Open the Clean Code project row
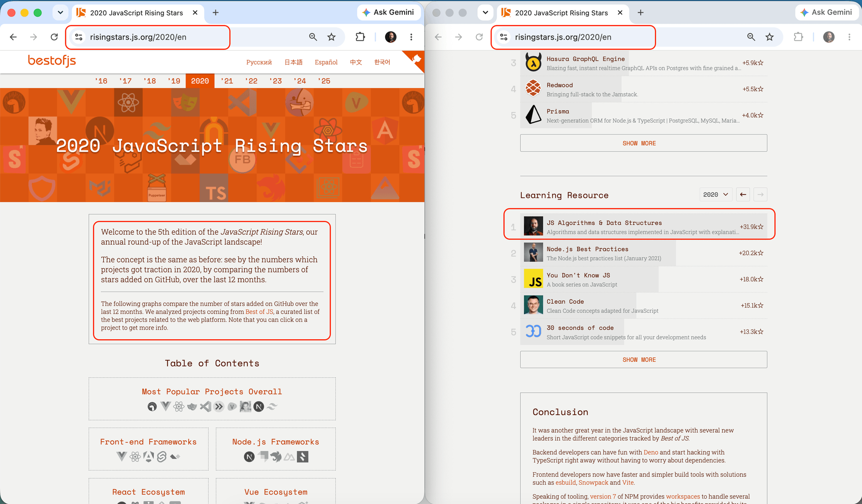The width and height of the screenshot is (862, 504). coord(644,306)
